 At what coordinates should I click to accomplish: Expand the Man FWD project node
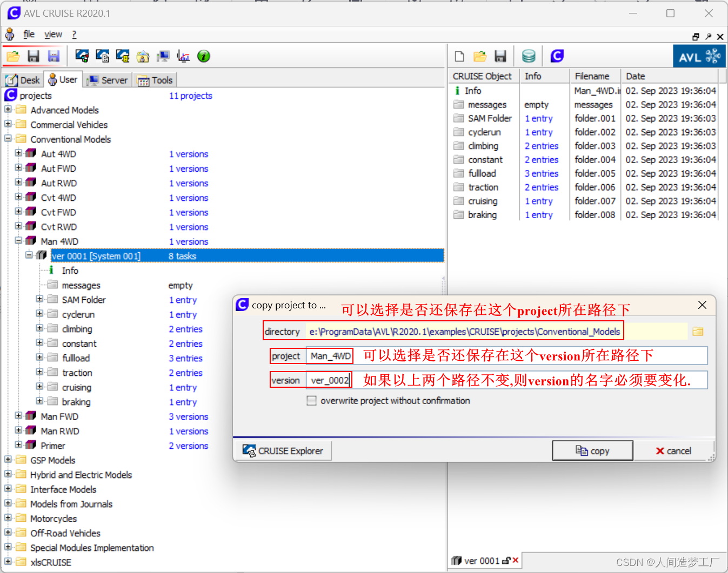(x=18, y=416)
